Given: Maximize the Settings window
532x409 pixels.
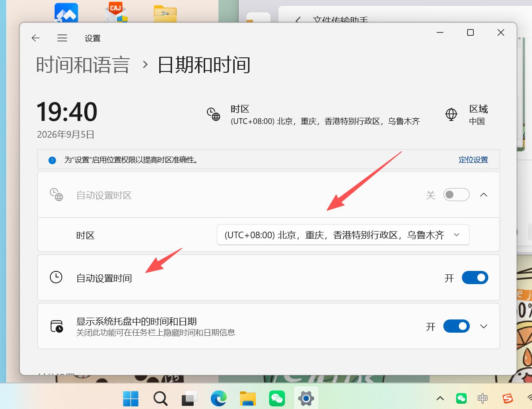Looking at the screenshot, I should [x=471, y=33].
